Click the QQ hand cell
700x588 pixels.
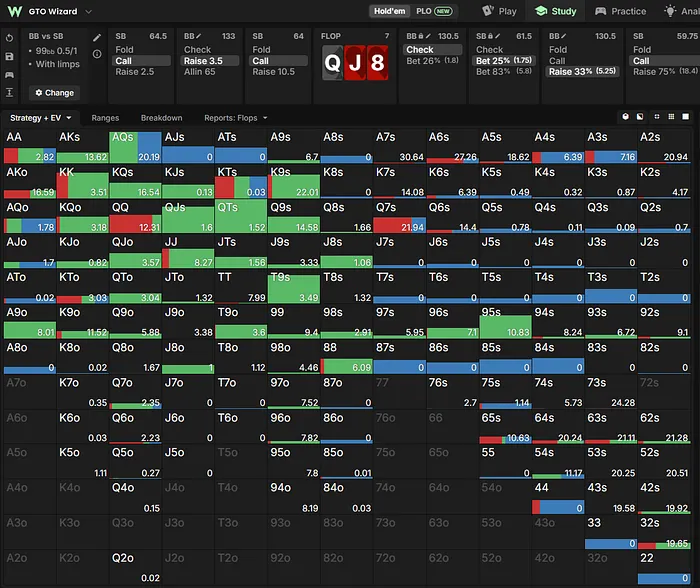tap(135, 217)
